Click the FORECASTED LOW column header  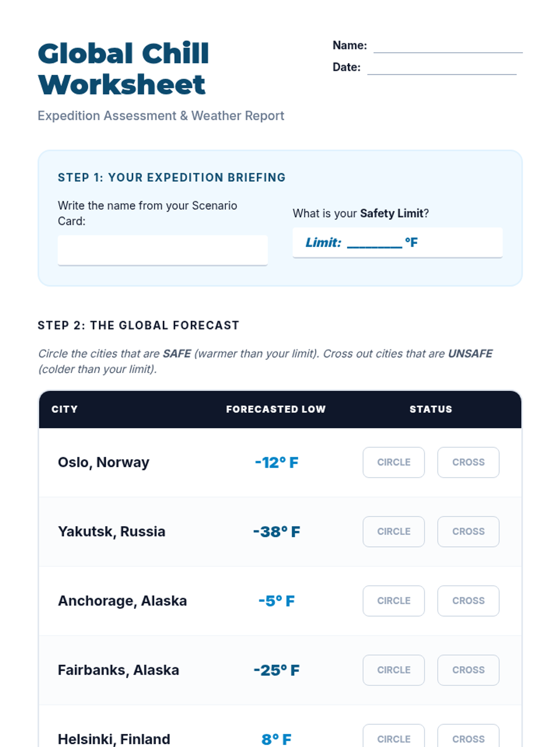point(276,409)
